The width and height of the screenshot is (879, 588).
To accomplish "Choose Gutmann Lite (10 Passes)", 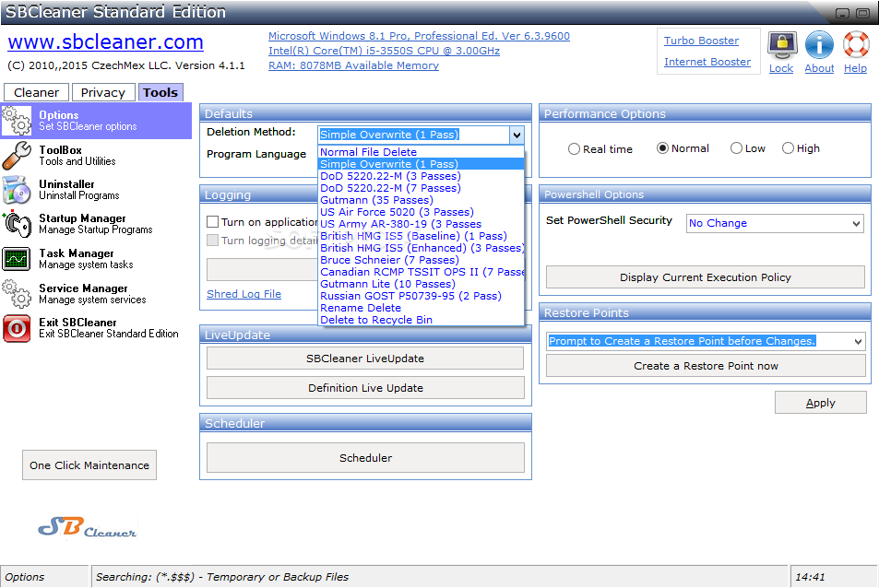I will 421,284.
